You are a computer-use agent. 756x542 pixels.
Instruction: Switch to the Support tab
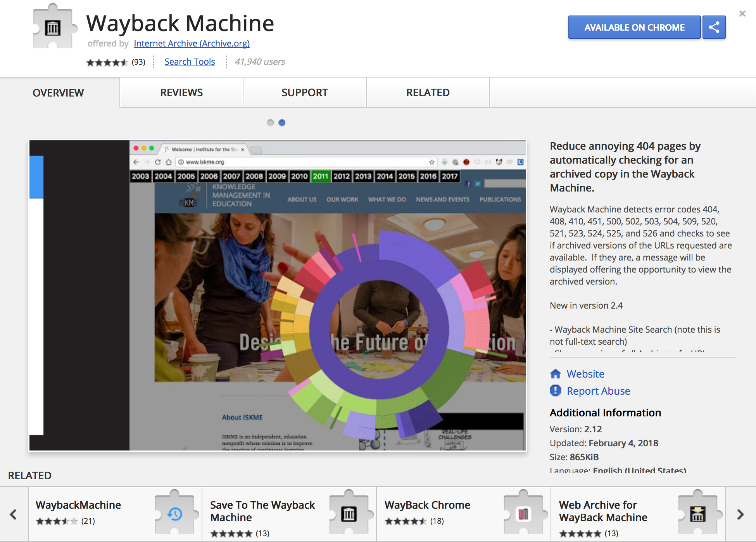click(305, 93)
